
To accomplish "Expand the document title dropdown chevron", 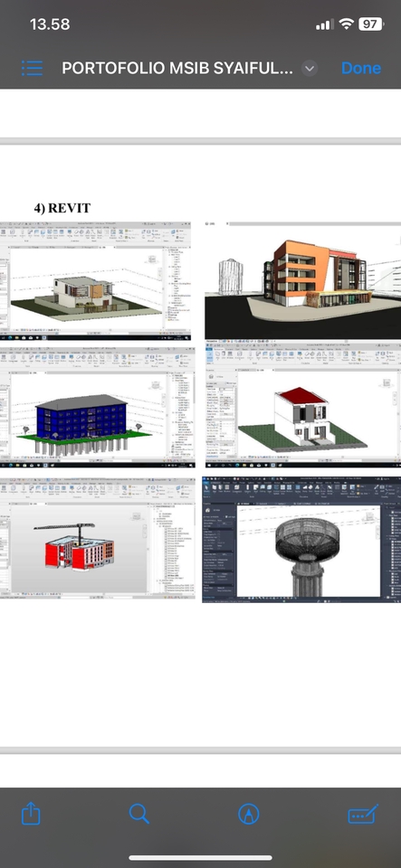I will click(x=310, y=68).
